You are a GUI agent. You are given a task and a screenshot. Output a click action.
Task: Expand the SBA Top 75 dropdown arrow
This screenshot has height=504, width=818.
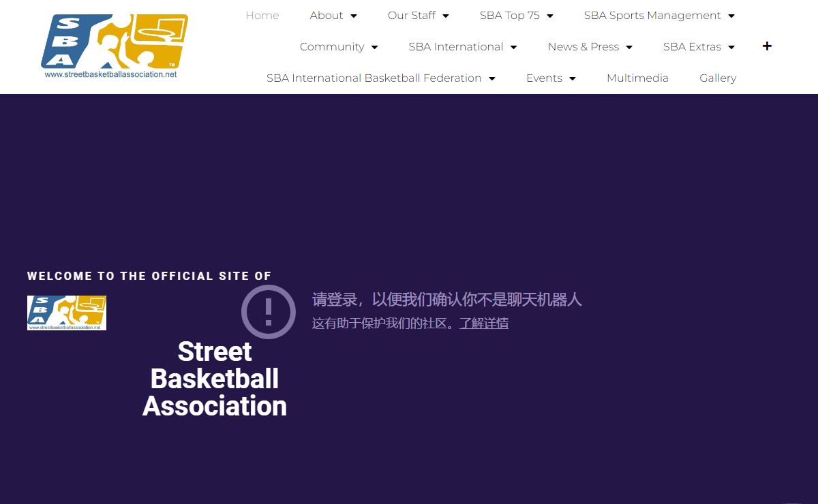[x=549, y=16]
